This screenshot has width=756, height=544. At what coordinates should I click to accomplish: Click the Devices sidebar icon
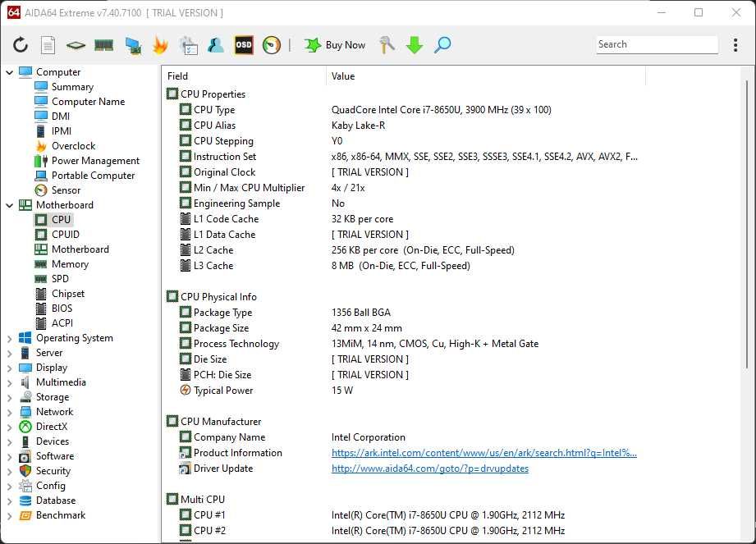[25, 442]
